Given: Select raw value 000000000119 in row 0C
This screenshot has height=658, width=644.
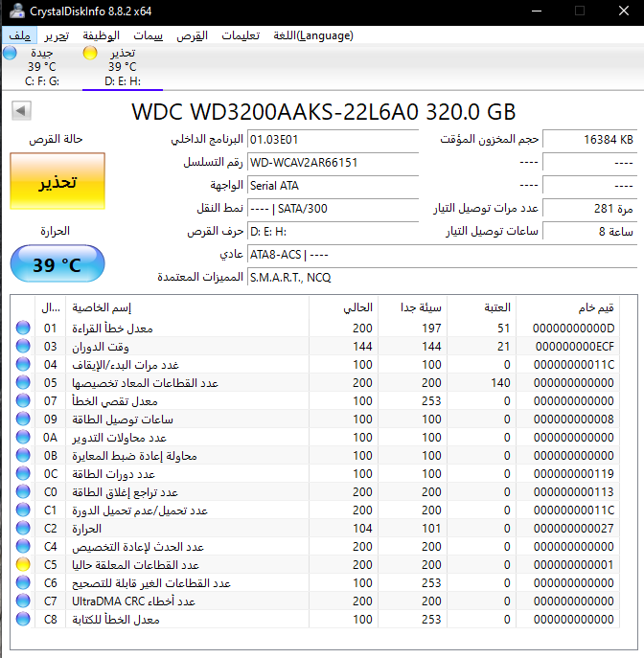Looking at the screenshot, I should point(574,474).
